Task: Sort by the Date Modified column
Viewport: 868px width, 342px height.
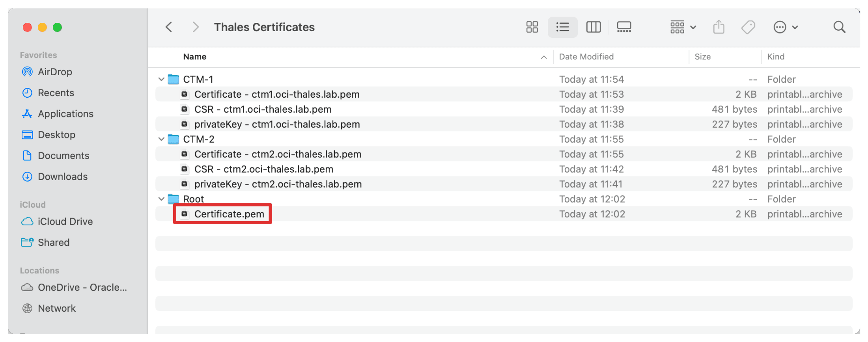Action: [x=586, y=57]
